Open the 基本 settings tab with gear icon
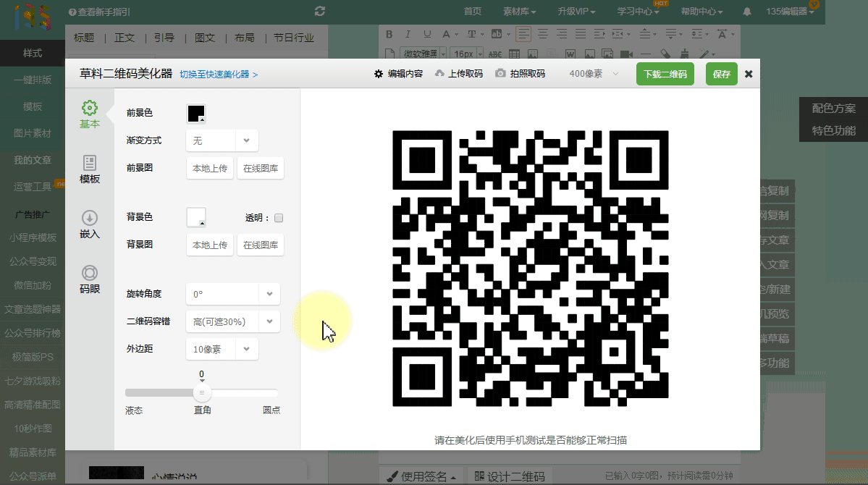This screenshot has width=868, height=485. click(x=90, y=114)
